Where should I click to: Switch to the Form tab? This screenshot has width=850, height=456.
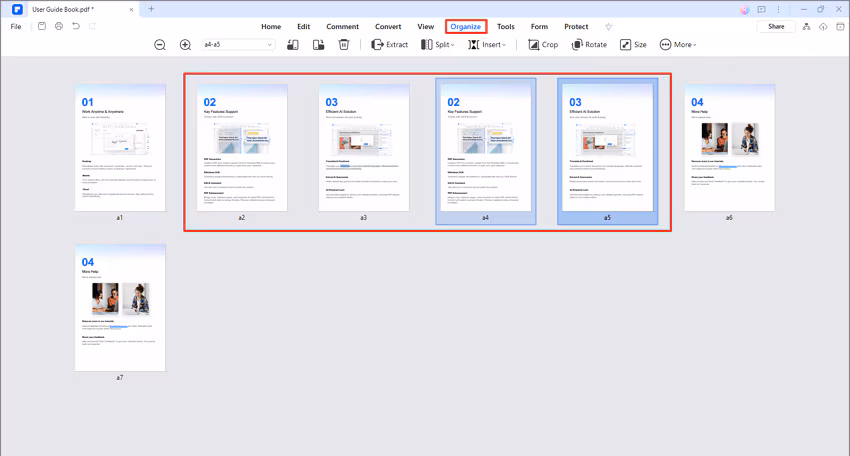(x=539, y=27)
